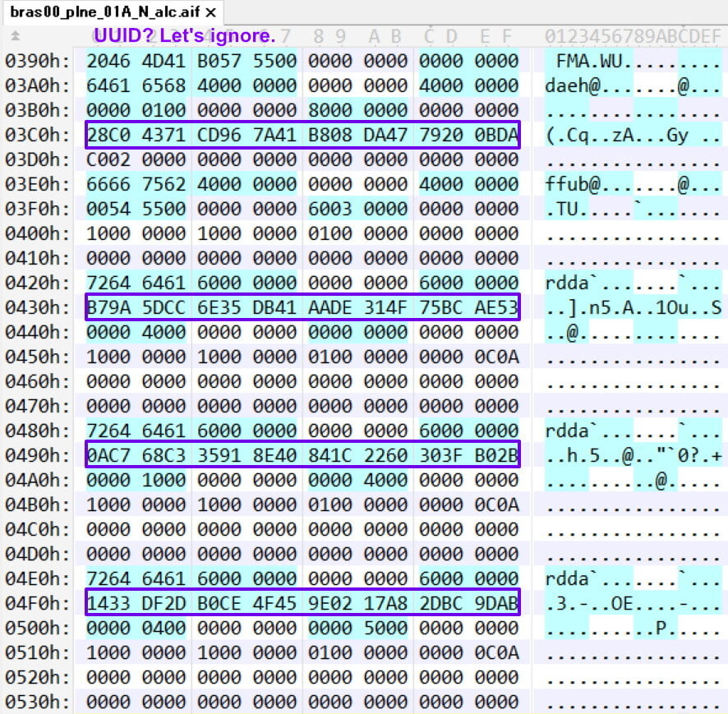Close the bras00_plne_01A_N_alc.aif tab
The image size is (728, 714).
211,12
